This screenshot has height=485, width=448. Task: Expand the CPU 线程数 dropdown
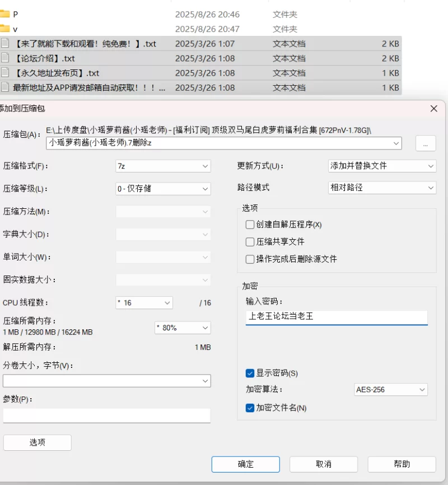(144, 303)
